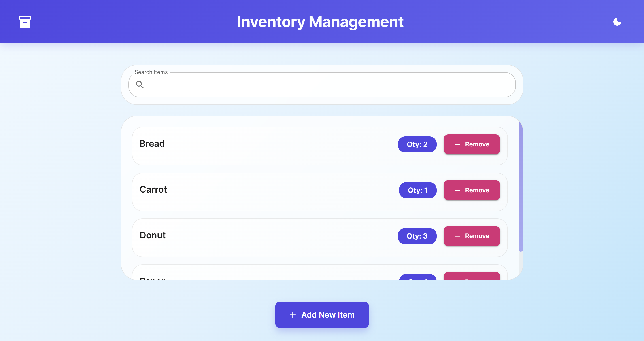Select the Qty: 1 badge for Carrot

click(x=417, y=190)
